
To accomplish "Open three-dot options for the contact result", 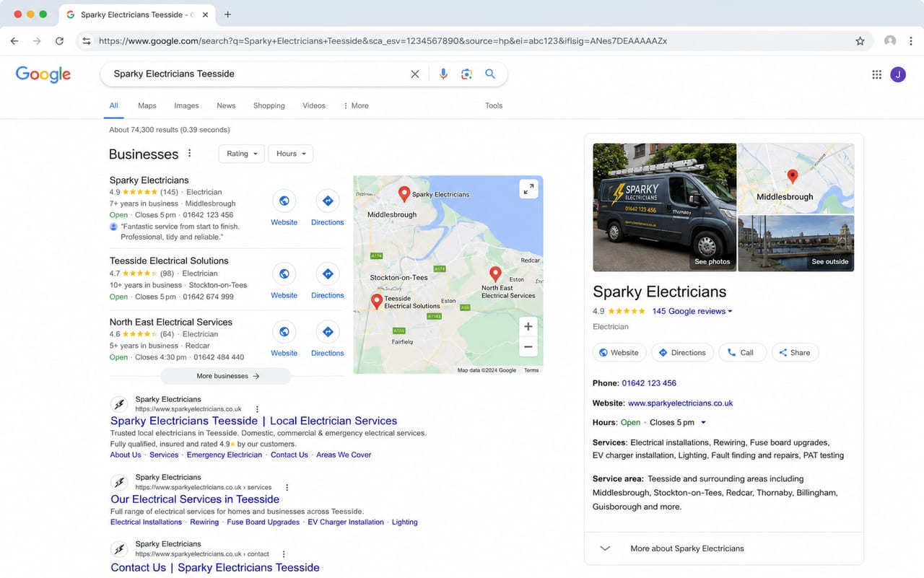I will click(x=284, y=554).
